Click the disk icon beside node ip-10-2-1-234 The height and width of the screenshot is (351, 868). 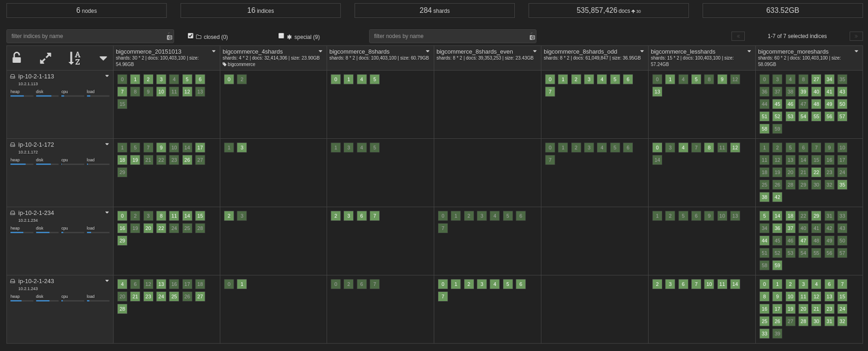[12, 213]
